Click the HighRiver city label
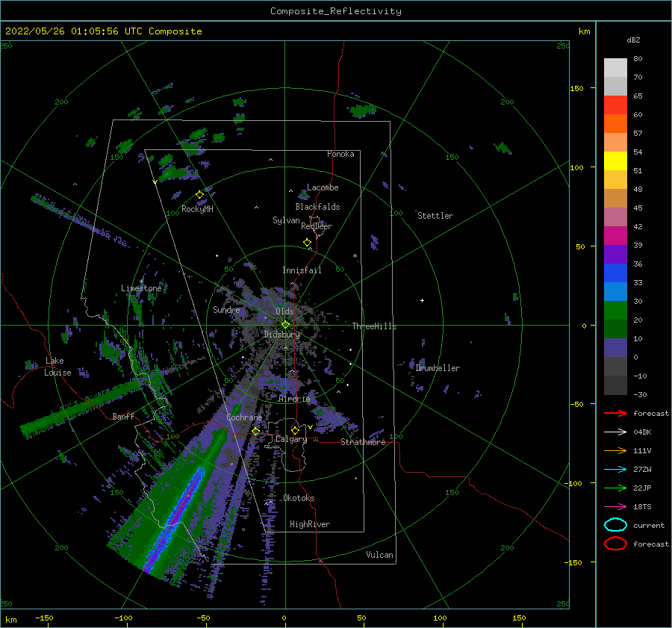Viewport: 672px width, 628px height. coord(310,524)
